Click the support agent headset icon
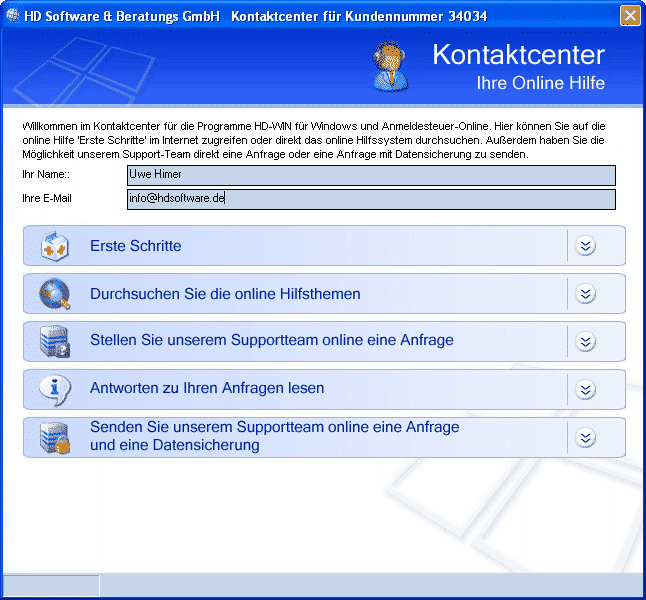 (390, 66)
